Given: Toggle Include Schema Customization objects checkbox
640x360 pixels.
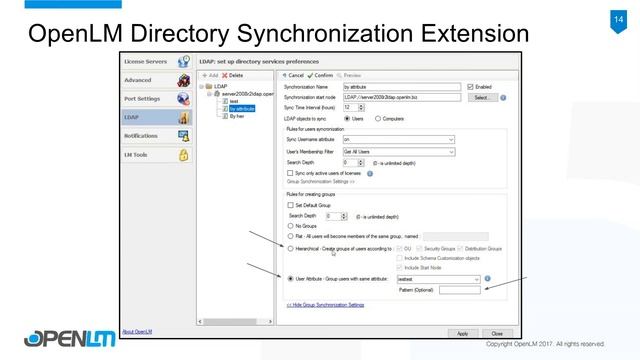Looking at the screenshot, I should point(399,258).
